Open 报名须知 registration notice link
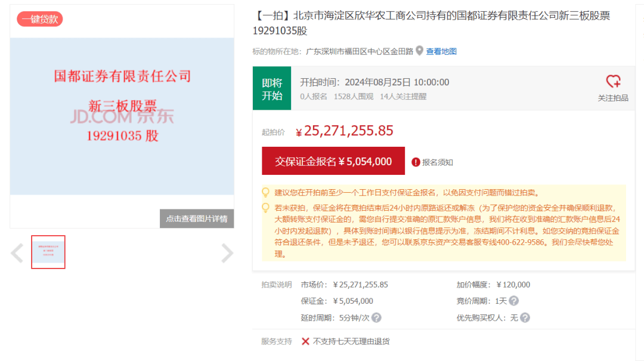Image resolution: width=644 pixels, height=361 pixels. pos(438,162)
